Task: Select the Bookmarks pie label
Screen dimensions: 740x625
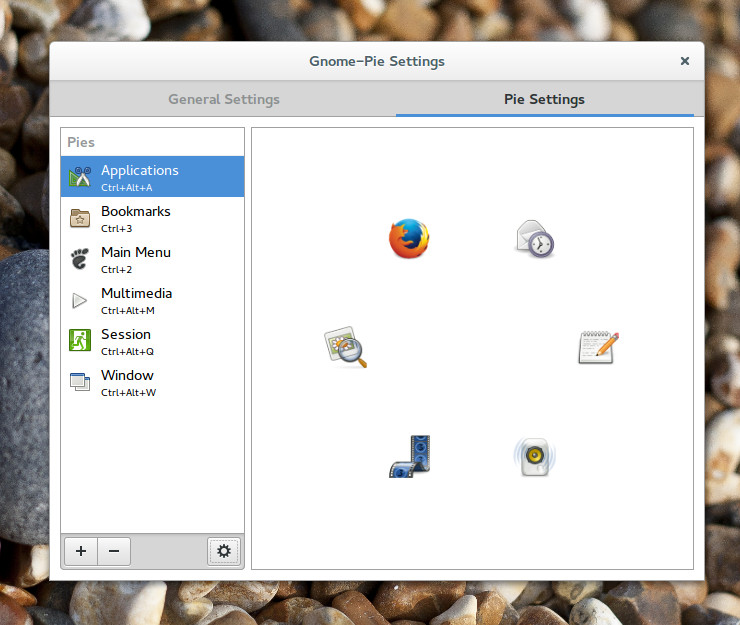Action: click(x=136, y=211)
